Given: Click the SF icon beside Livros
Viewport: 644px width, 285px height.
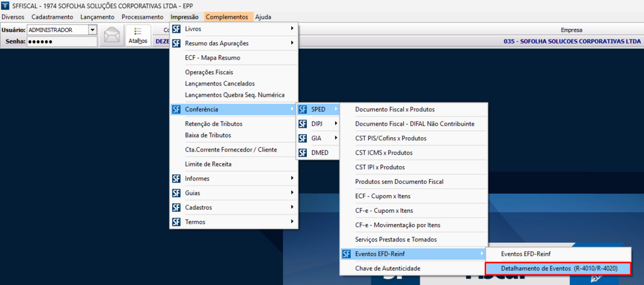Looking at the screenshot, I should [x=177, y=29].
